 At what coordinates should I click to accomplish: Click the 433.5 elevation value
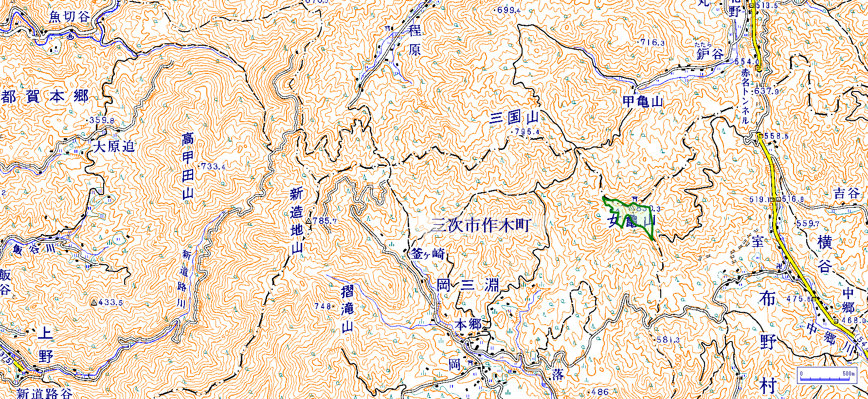point(111,303)
